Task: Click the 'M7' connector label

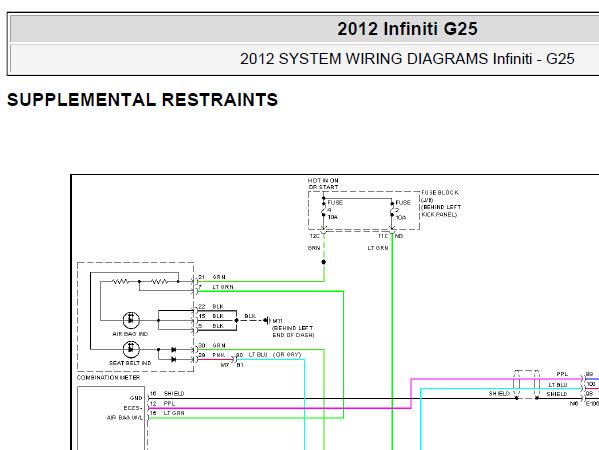Action: [225, 365]
